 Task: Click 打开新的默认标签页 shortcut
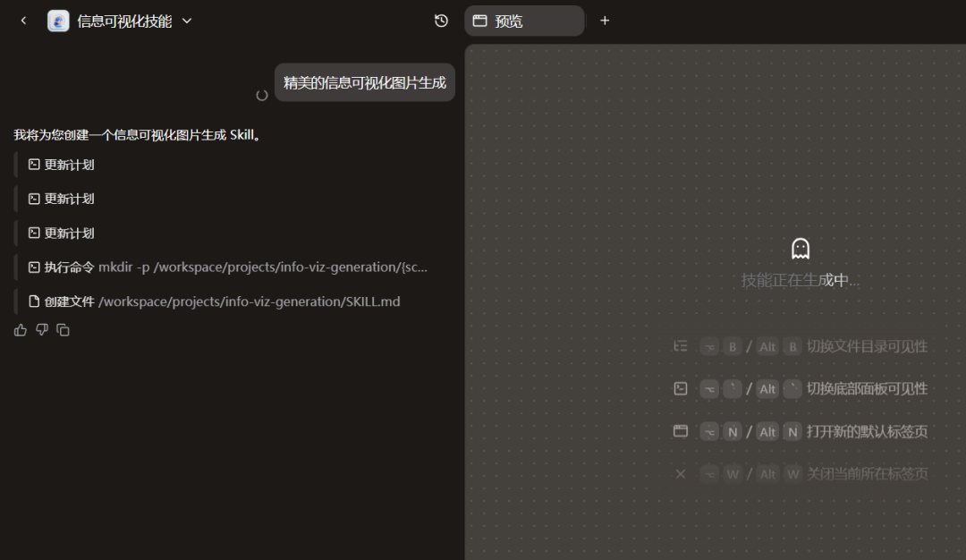click(866, 431)
